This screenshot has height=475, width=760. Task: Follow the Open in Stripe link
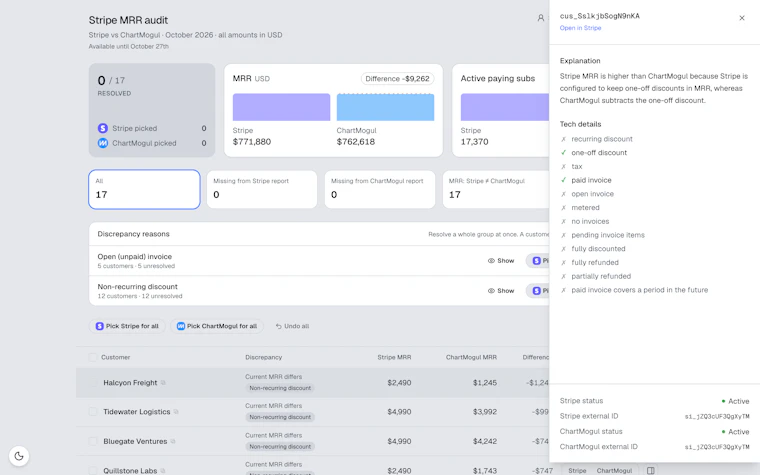click(x=580, y=28)
